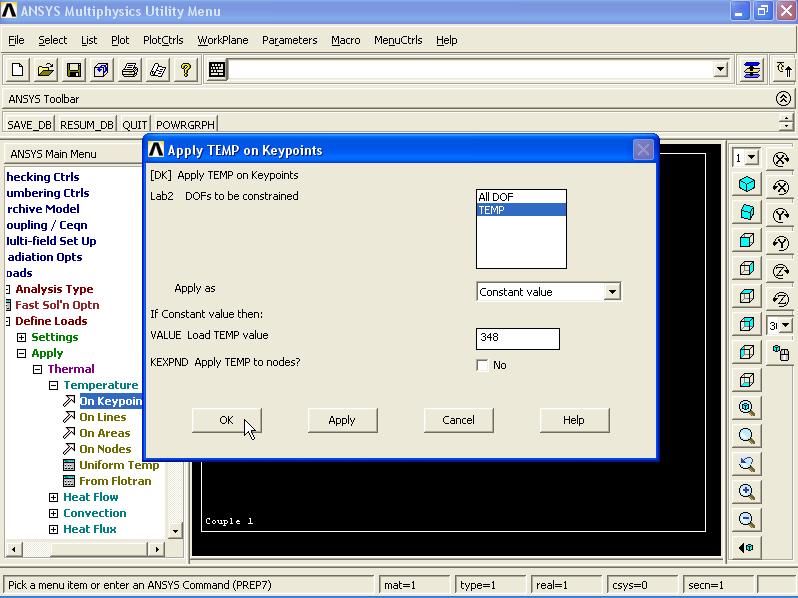Open the MenuCtrls menu

coord(398,40)
